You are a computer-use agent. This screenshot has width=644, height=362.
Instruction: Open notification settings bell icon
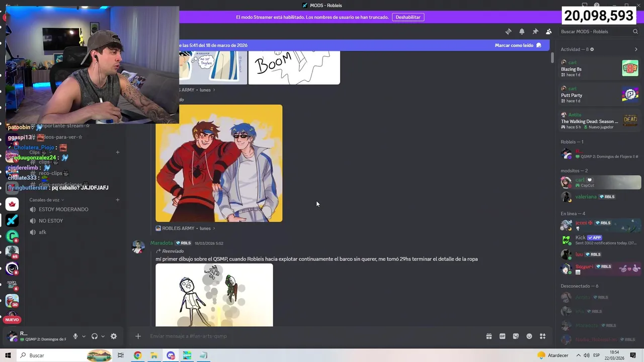click(x=522, y=31)
